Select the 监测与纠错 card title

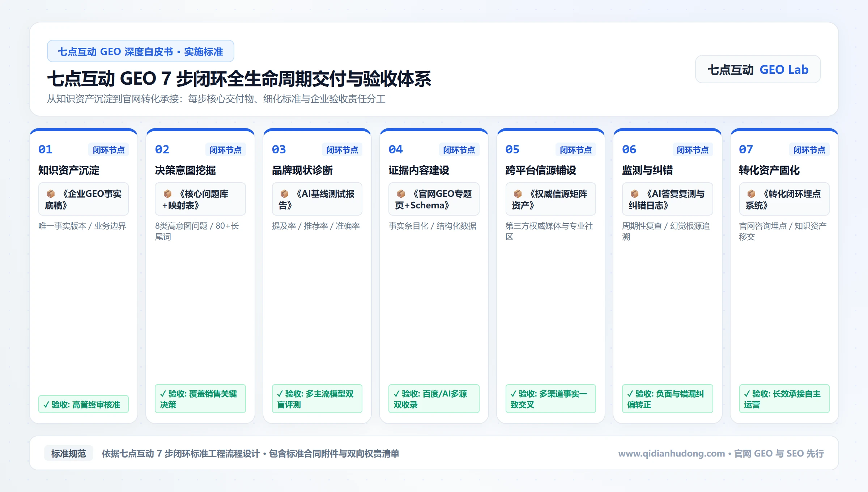(x=647, y=170)
